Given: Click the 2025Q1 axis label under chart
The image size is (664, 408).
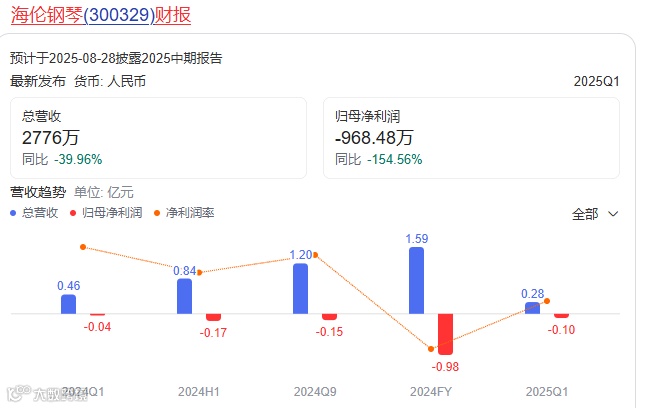Looking at the screenshot, I should 547,391.
